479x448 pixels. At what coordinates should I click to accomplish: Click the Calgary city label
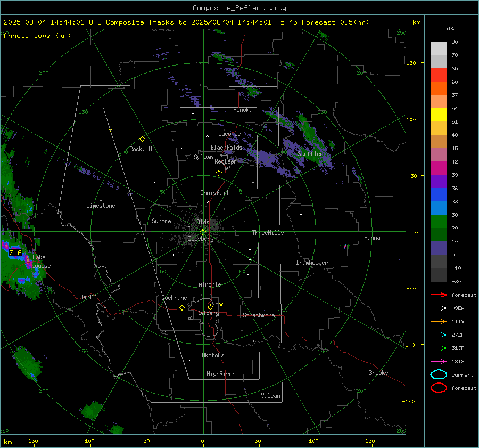pyautogui.click(x=208, y=313)
